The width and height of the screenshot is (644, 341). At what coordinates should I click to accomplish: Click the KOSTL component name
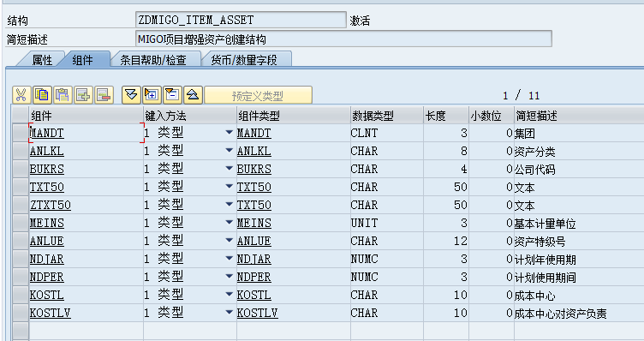[47, 295]
